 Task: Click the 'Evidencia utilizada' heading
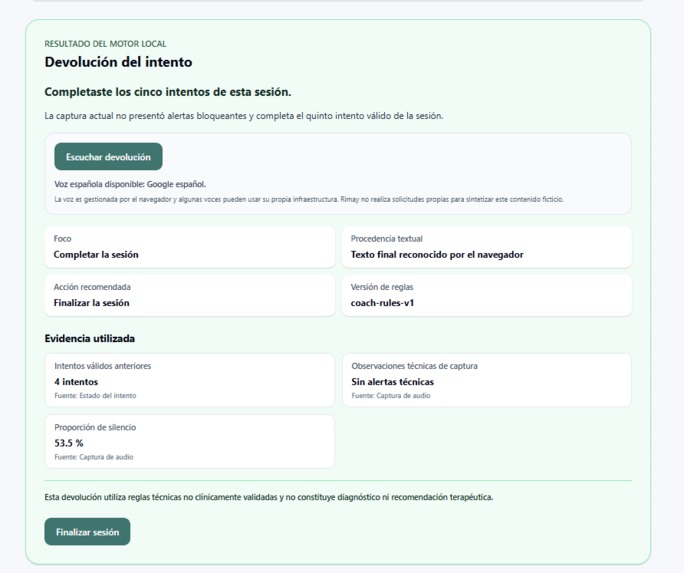pyautogui.click(x=89, y=338)
